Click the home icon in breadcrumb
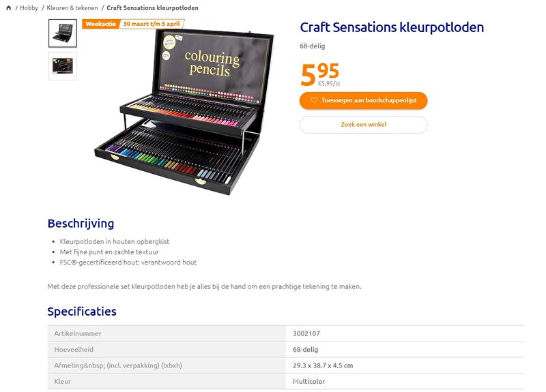Viewport: 546px width, 392px height. coord(9,7)
